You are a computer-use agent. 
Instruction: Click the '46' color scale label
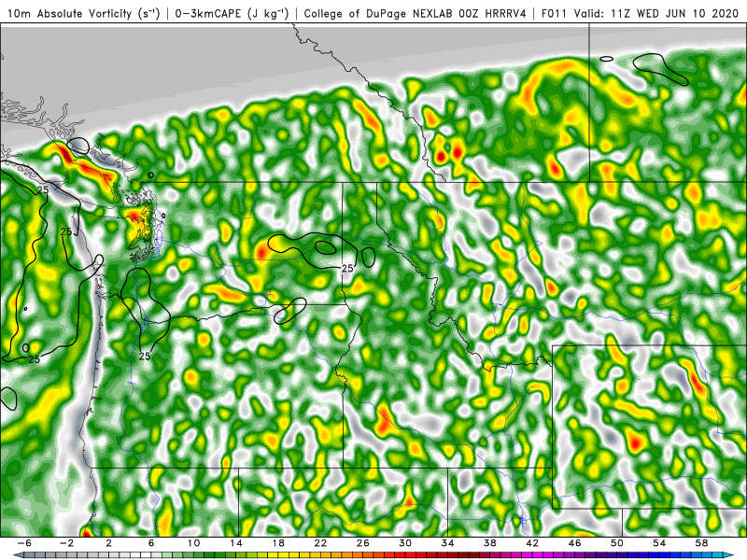[574, 543]
